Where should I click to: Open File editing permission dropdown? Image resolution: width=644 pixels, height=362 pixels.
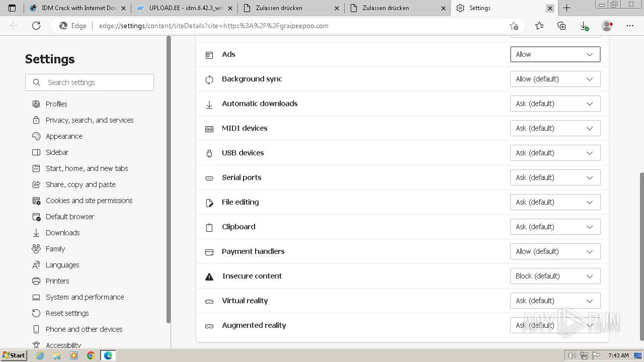pyautogui.click(x=555, y=202)
